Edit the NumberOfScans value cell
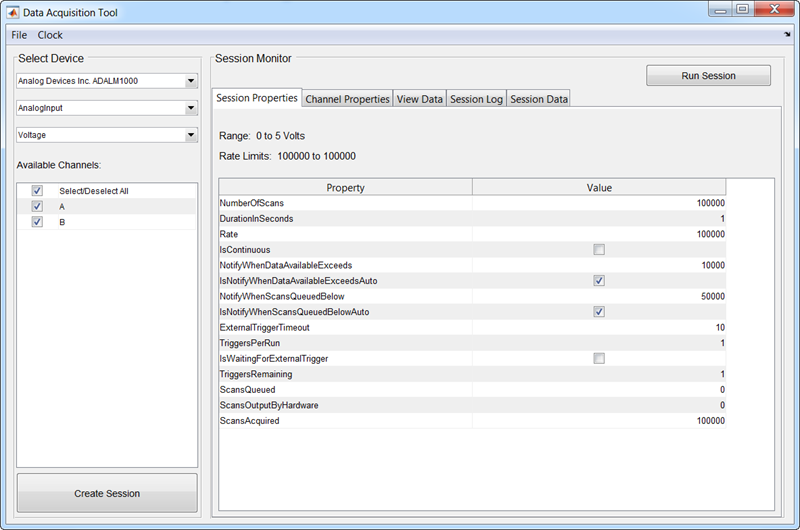800x530 pixels. pyautogui.click(x=599, y=203)
